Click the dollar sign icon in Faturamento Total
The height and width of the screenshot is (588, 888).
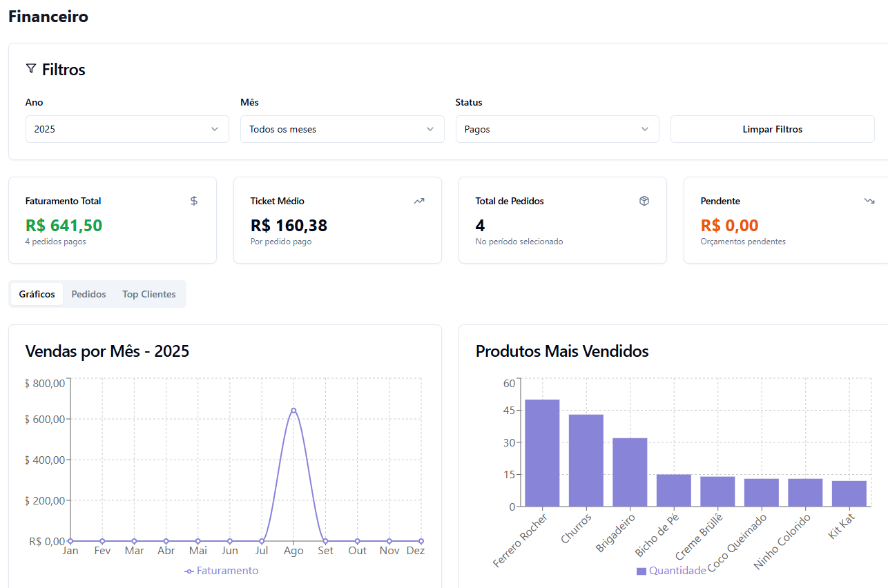194,201
